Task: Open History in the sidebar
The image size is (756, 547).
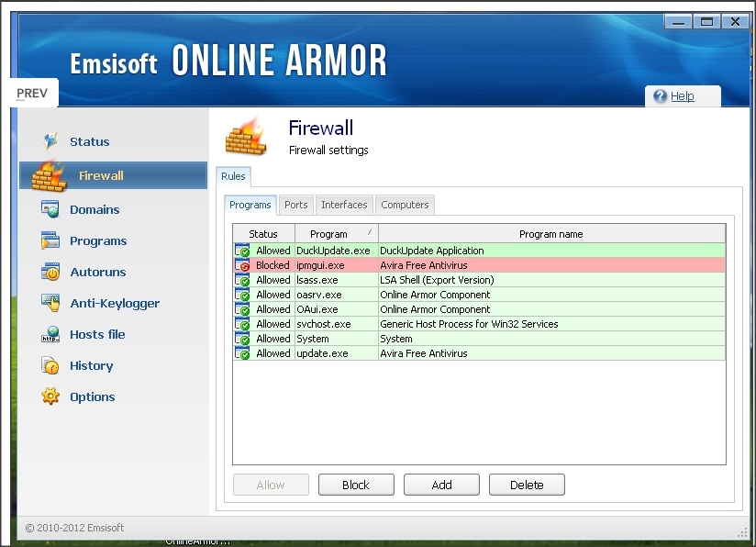Action: point(91,365)
